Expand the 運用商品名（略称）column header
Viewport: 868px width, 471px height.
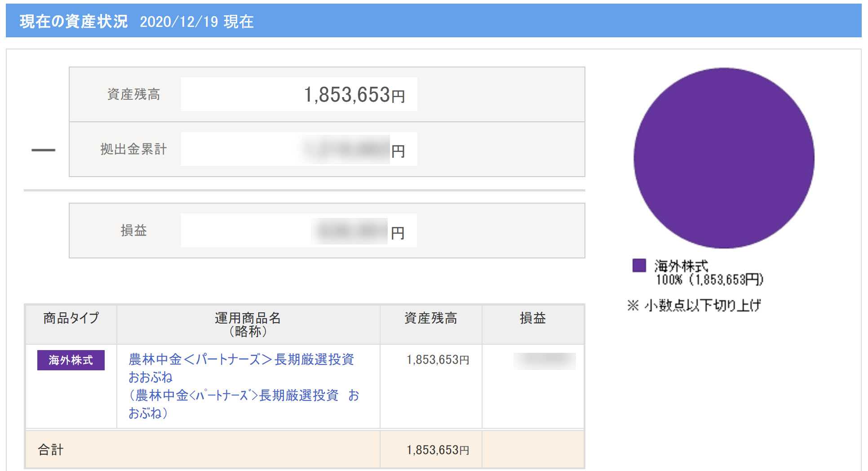[x=248, y=324]
